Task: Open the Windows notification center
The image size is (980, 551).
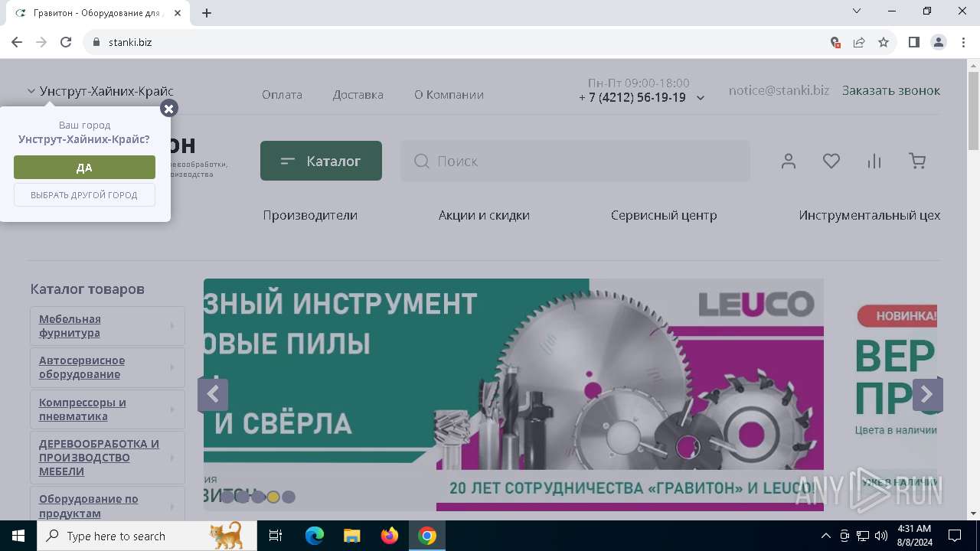Action: click(955, 536)
